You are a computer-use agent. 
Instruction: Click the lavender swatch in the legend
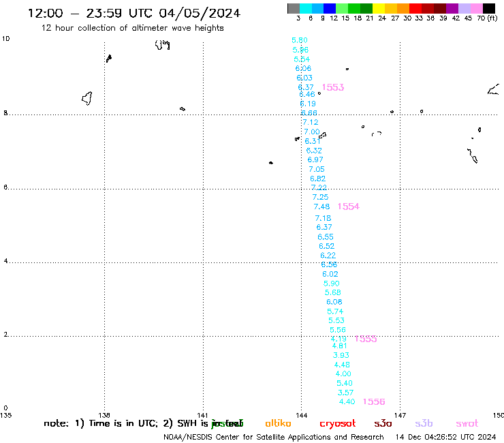(464, 8)
